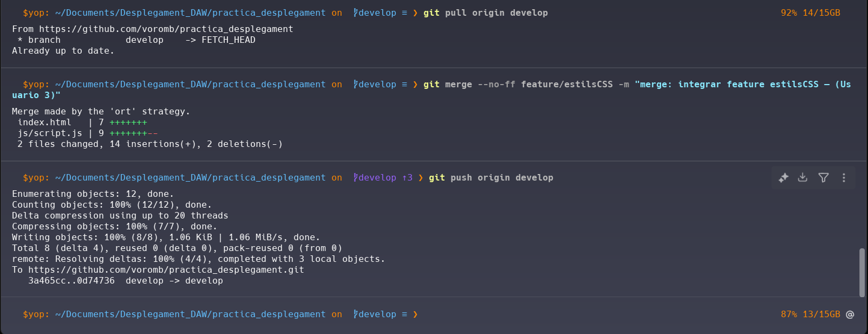Open the practica_desplegament.git URL in push output
Viewport: 868px width, 334px height.
click(x=166, y=270)
